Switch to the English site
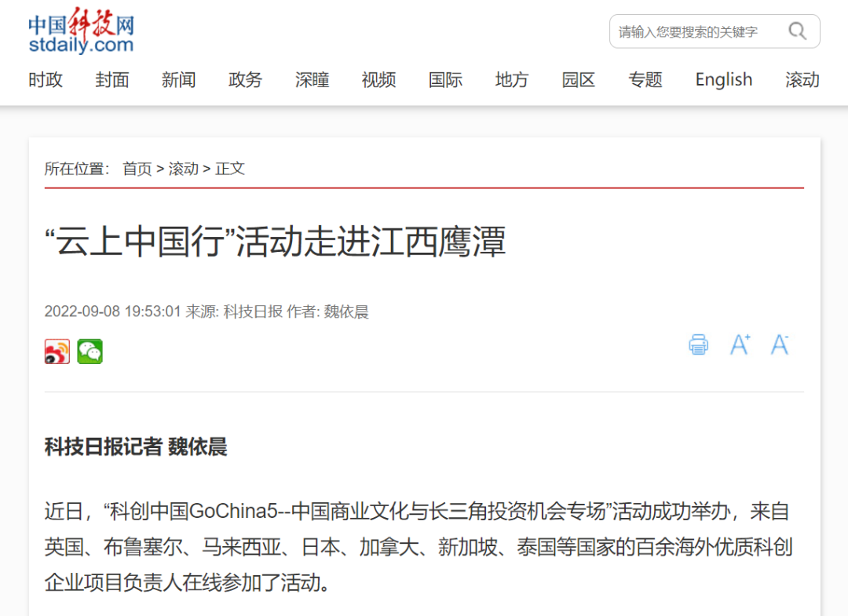848x616 pixels. pyautogui.click(x=724, y=80)
